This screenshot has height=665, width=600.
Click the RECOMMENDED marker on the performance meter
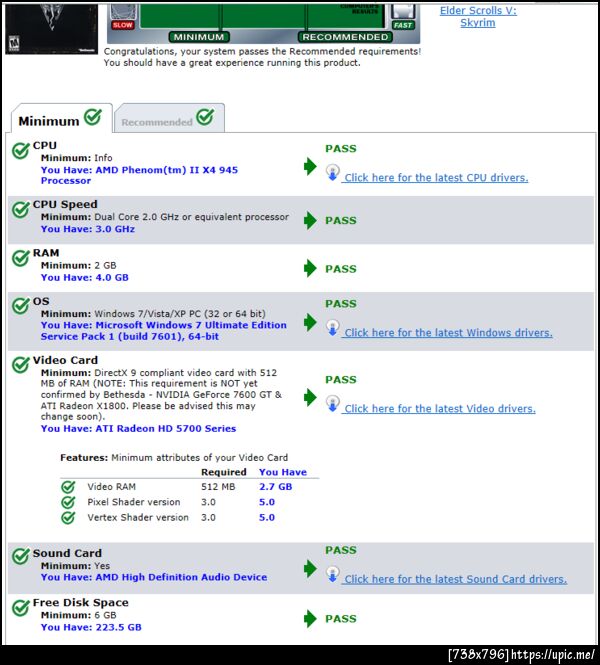click(x=345, y=37)
